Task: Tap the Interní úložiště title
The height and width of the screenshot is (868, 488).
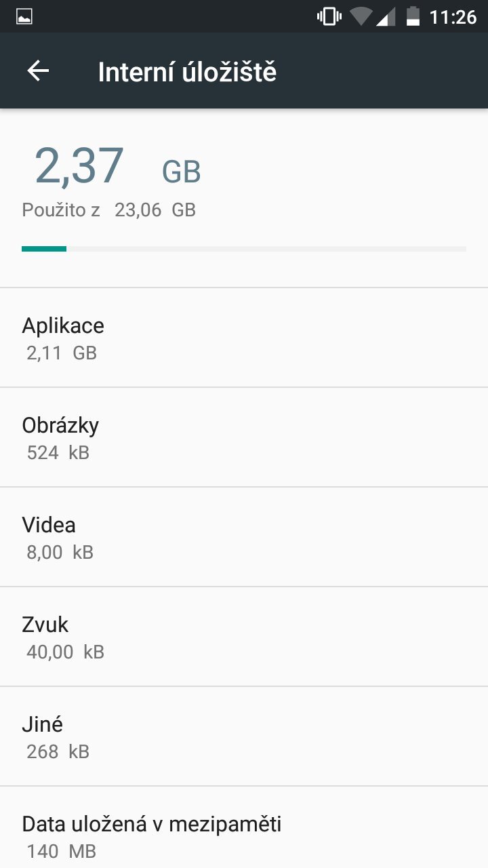Action: [x=187, y=72]
